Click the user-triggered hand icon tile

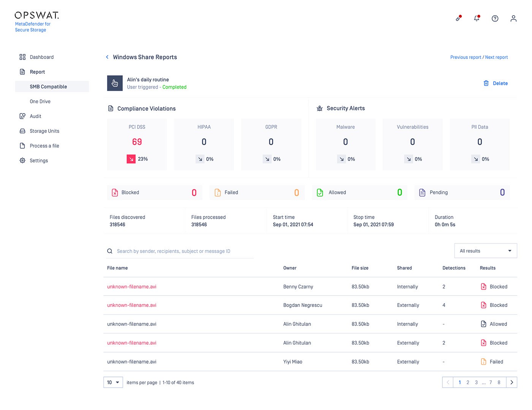[115, 83]
